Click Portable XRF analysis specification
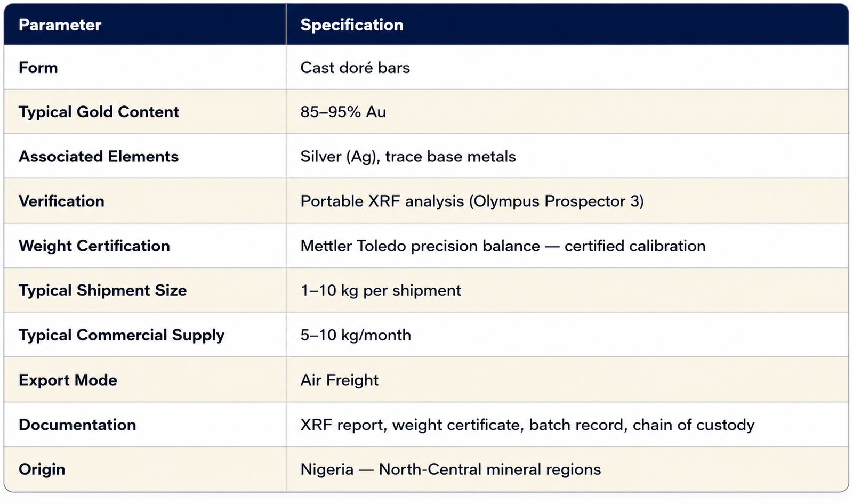Image resolution: width=853 pixels, height=504 pixels. point(472,201)
